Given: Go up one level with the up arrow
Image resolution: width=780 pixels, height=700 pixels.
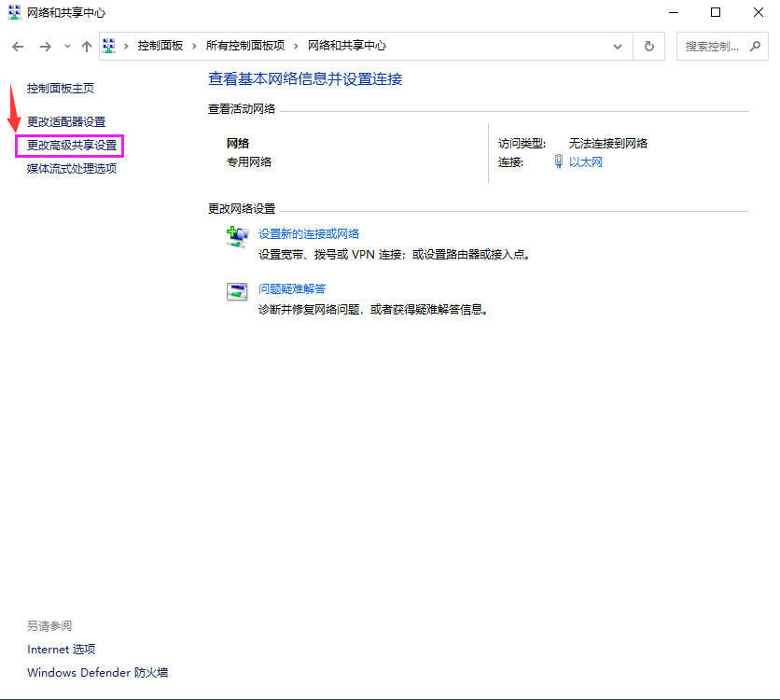Looking at the screenshot, I should 87,47.
